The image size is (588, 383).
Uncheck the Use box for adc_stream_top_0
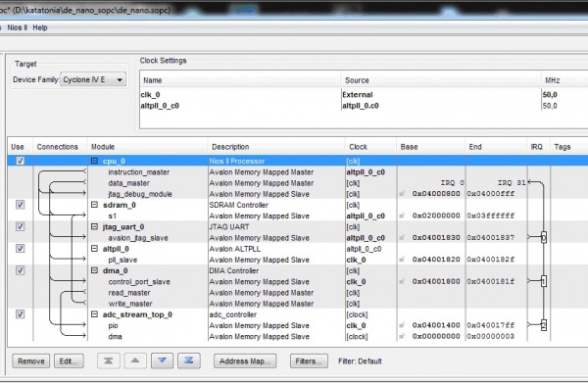pyautogui.click(x=21, y=314)
